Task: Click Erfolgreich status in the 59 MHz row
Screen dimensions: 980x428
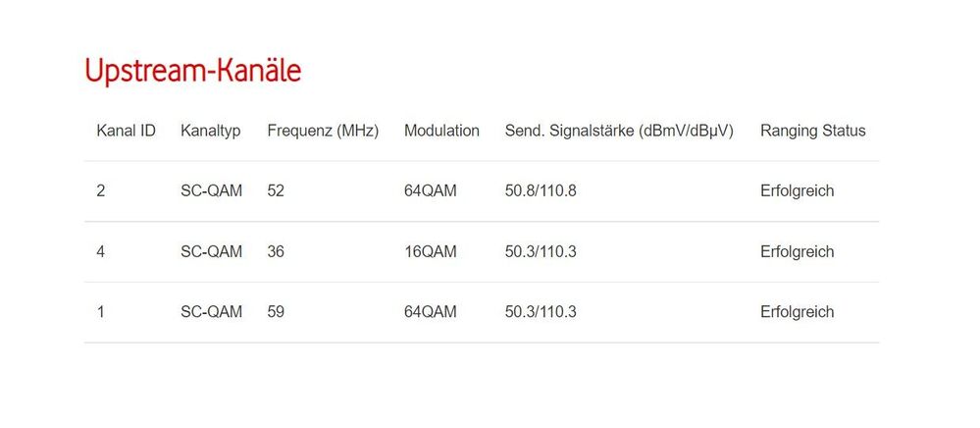Action: pos(797,312)
